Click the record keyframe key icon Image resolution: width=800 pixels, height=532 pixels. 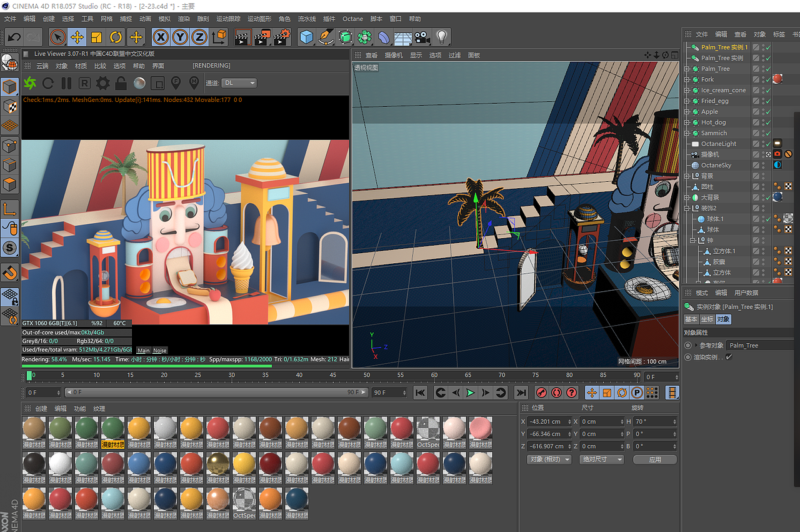[541, 393]
